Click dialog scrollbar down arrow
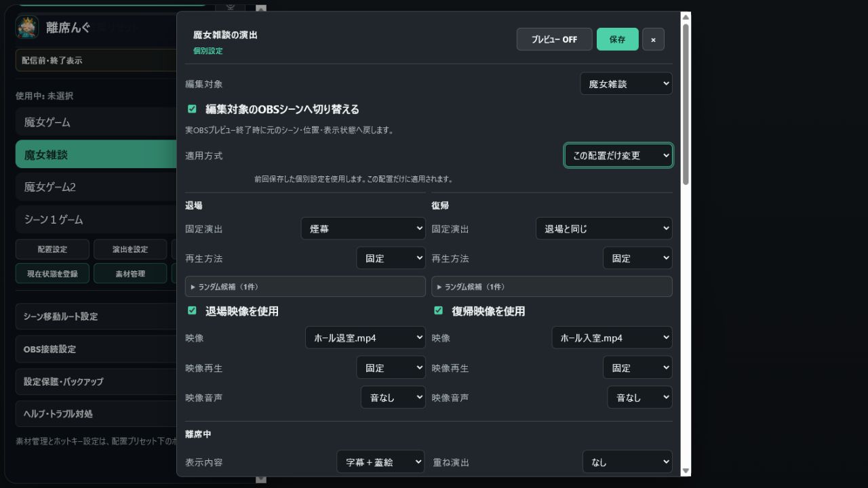 686,471
